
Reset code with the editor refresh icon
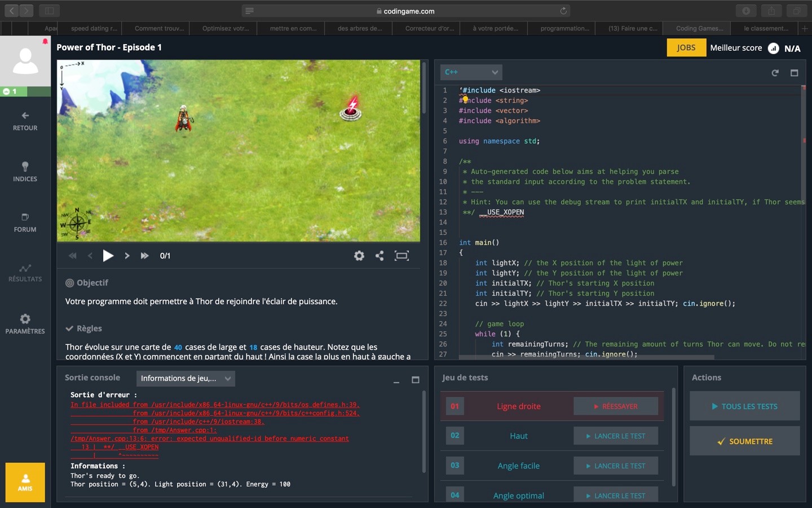click(x=775, y=73)
